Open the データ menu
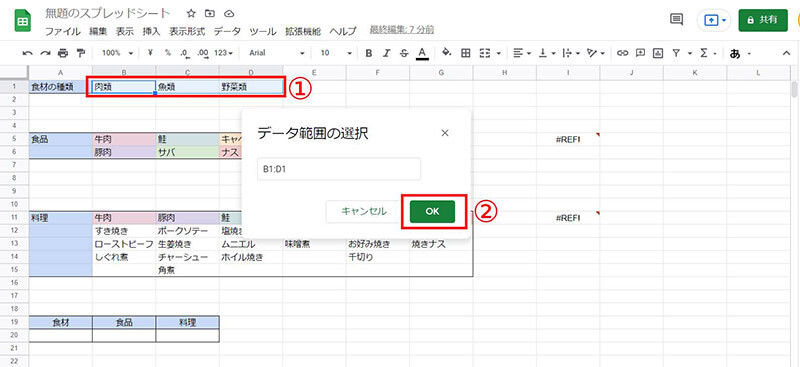The image size is (800, 367). click(x=227, y=31)
